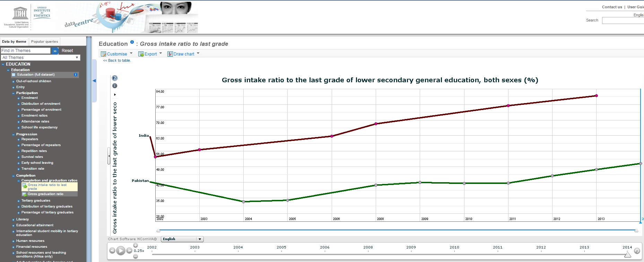The image size is (644, 262).
Task: Click the chart help question mark icon
Action: click(x=115, y=78)
